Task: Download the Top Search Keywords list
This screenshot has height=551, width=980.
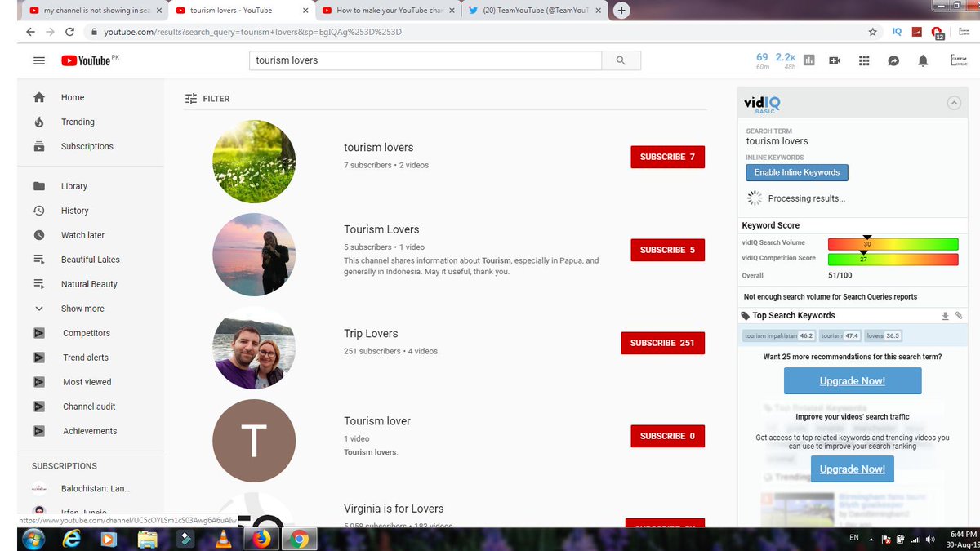Action: 945,316
